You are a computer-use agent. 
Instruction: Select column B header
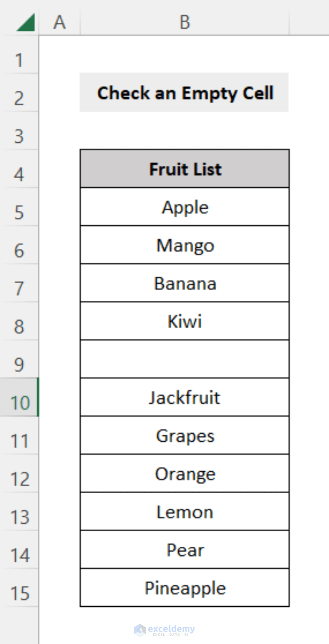point(184,21)
